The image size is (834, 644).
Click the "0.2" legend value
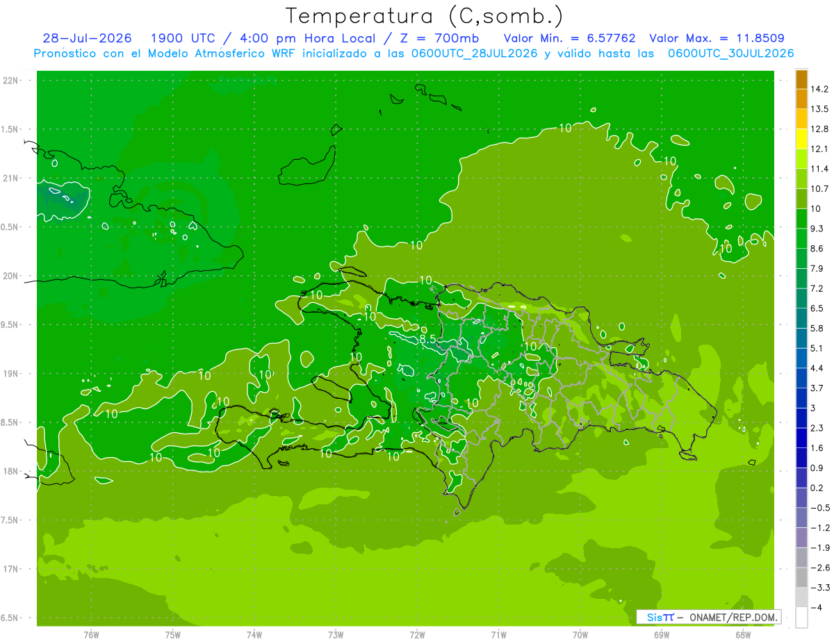[817, 488]
